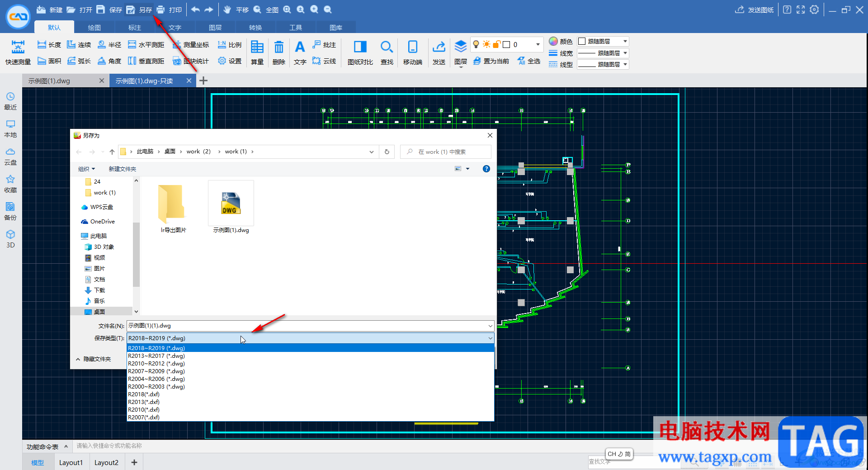The width and height of the screenshot is (868, 470).
Task: Select the 文字 text tool icon
Action: pyautogui.click(x=300, y=47)
